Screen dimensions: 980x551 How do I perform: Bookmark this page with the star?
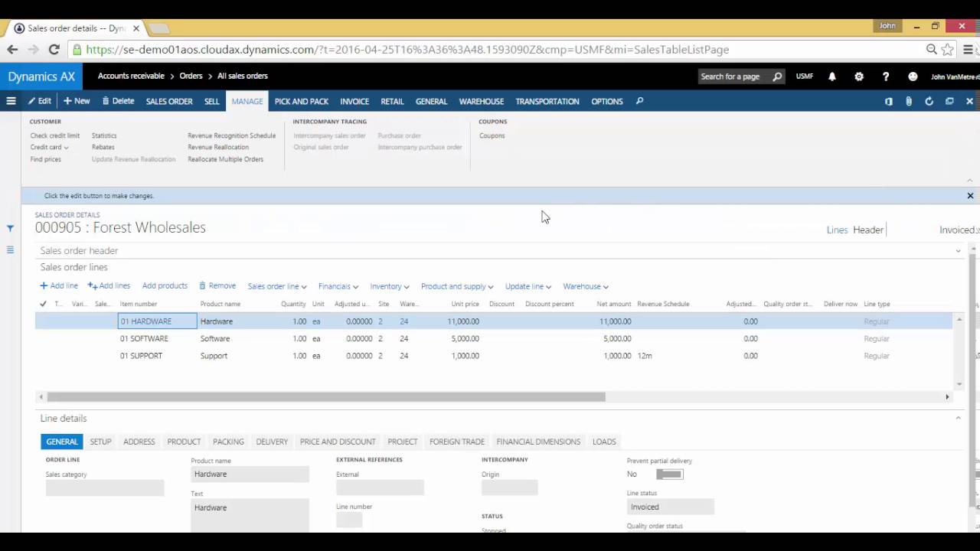[947, 49]
